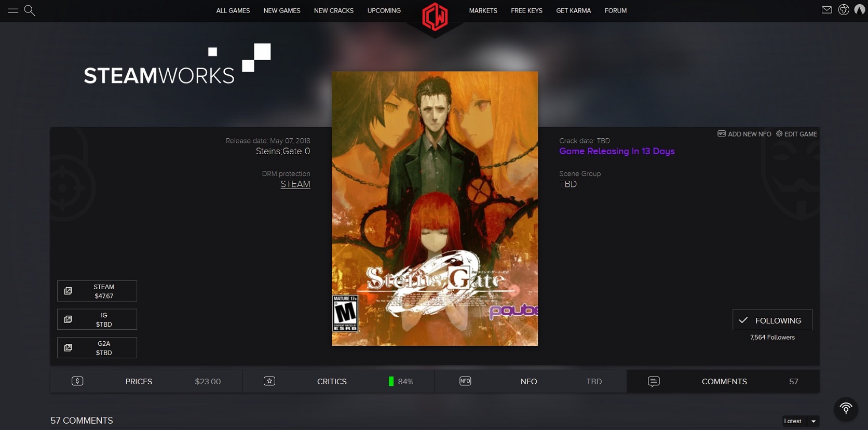This screenshot has height=430, width=868.
Task: Open the mail messages icon
Action: point(827,10)
